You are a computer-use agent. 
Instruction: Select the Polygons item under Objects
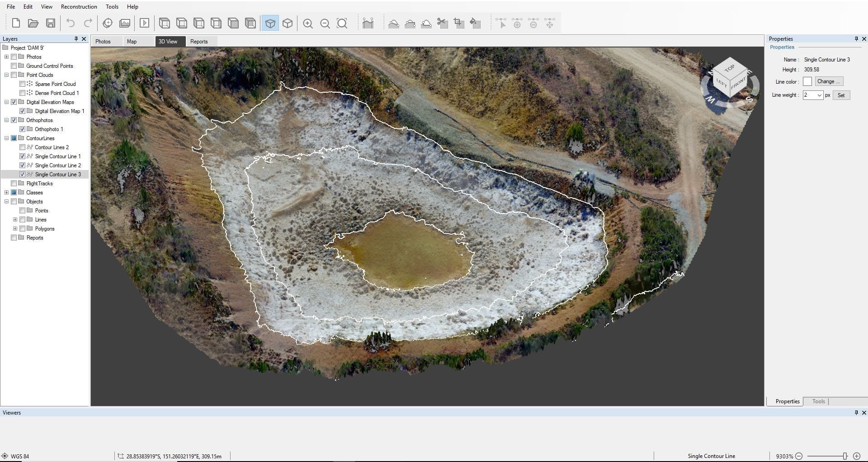coord(44,229)
